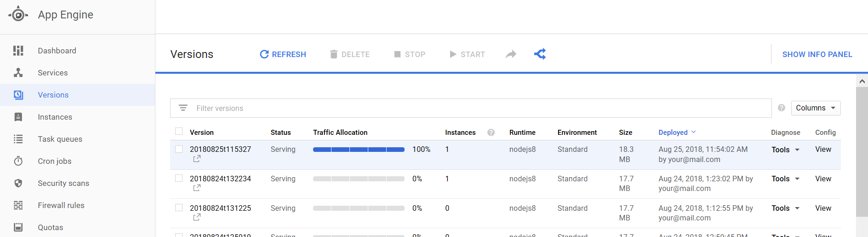This screenshot has height=237, width=868.
Task: Click the App Engine logo icon
Action: click(18, 15)
